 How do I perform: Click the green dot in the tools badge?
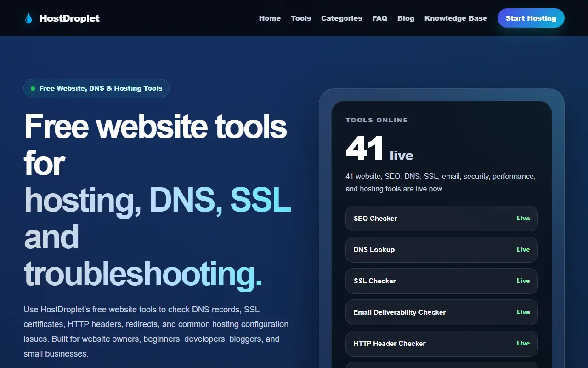click(x=33, y=88)
